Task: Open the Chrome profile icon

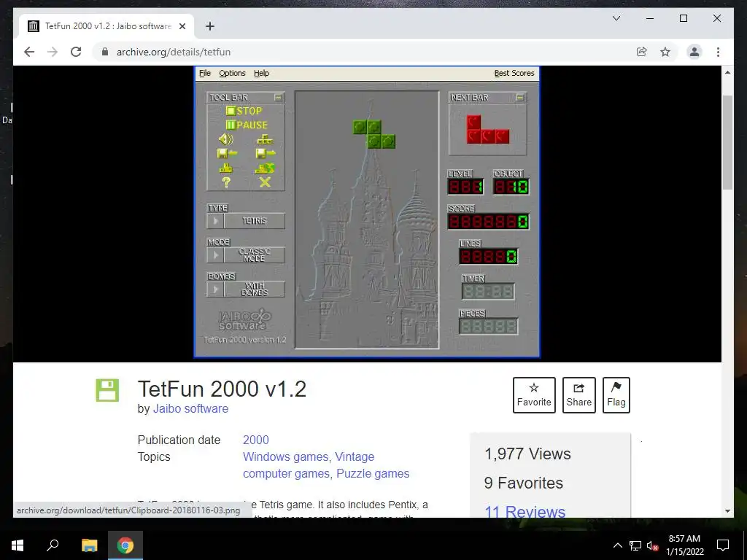Action: [x=694, y=52]
